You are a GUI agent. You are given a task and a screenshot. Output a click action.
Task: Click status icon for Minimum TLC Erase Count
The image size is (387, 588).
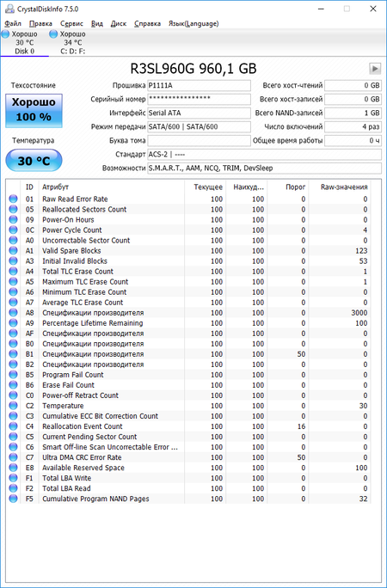(x=14, y=292)
